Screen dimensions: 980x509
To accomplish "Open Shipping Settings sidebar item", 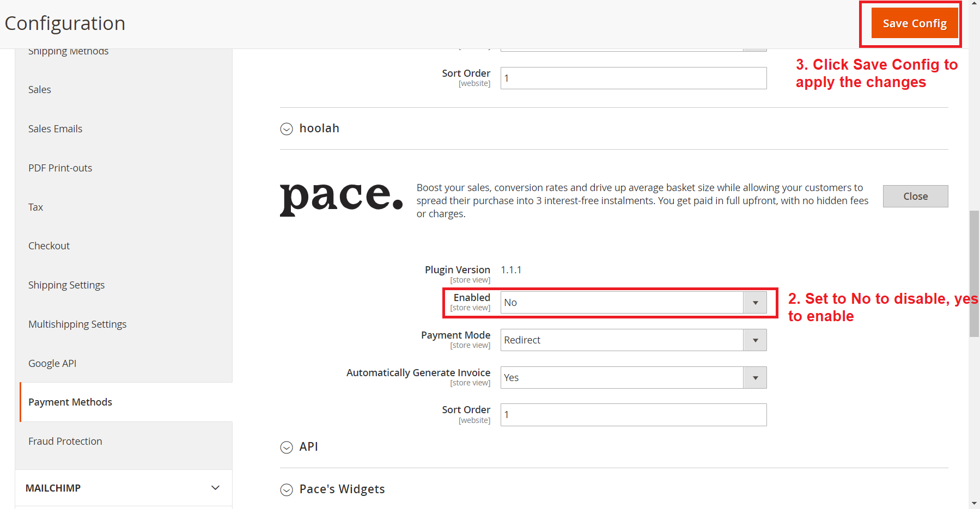I will coord(66,285).
